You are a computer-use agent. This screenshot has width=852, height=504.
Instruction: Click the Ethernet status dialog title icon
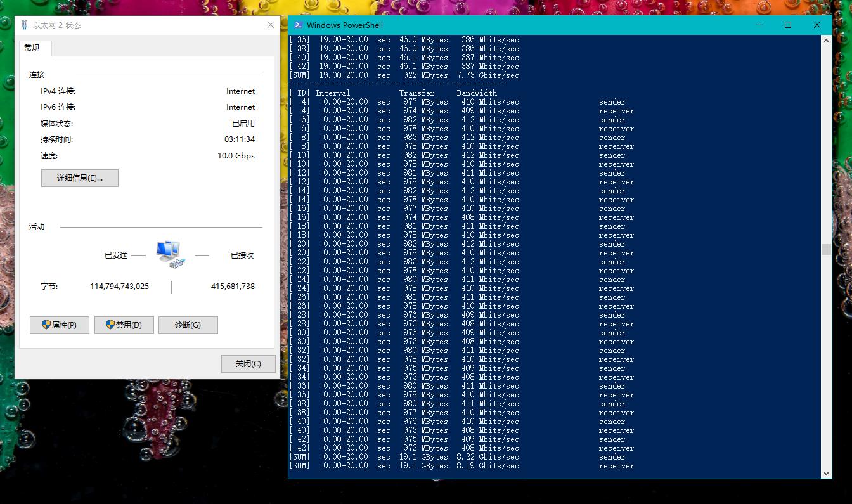click(25, 25)
